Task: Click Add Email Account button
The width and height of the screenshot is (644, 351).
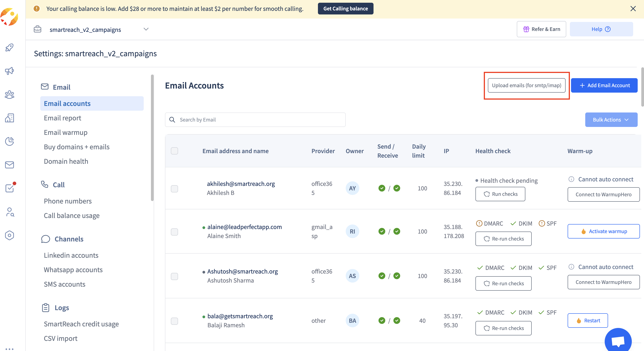Action: pos(604,85)
